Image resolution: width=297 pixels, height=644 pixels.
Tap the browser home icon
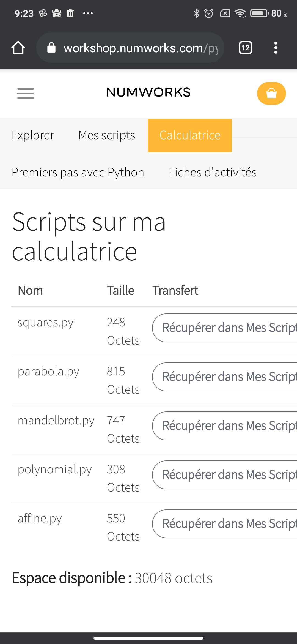click(18, 48)
